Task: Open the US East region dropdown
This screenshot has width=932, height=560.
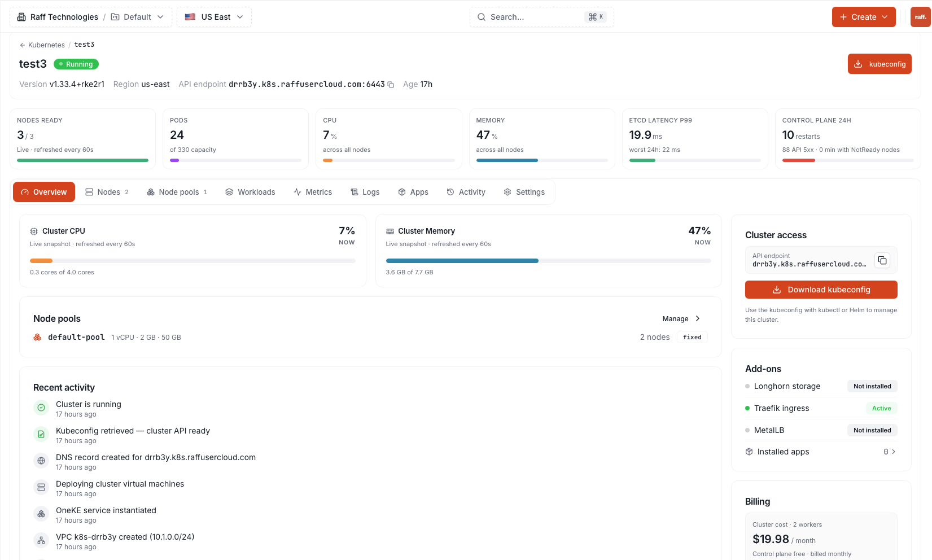Action: click(x=214, y=17)
